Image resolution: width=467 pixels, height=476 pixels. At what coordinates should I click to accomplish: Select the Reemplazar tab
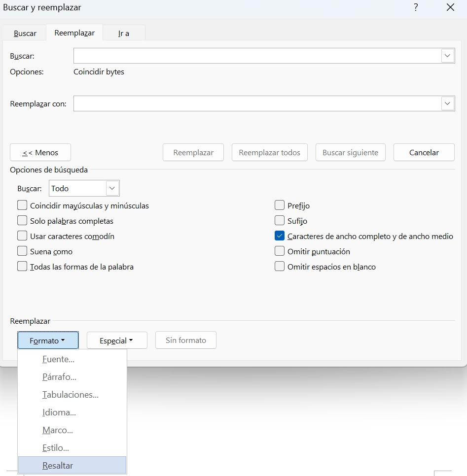point(74,33)
